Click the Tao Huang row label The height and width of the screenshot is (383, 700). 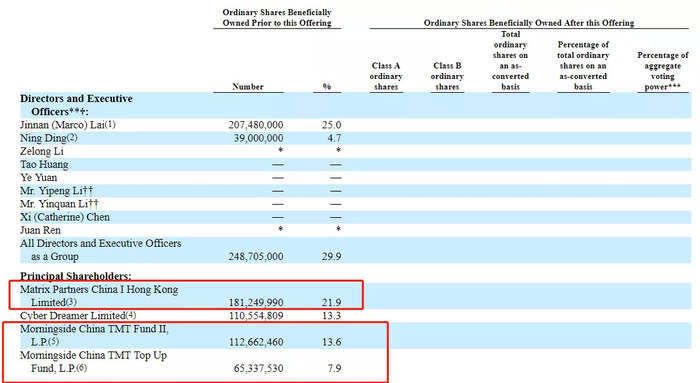tap(44, 165)
